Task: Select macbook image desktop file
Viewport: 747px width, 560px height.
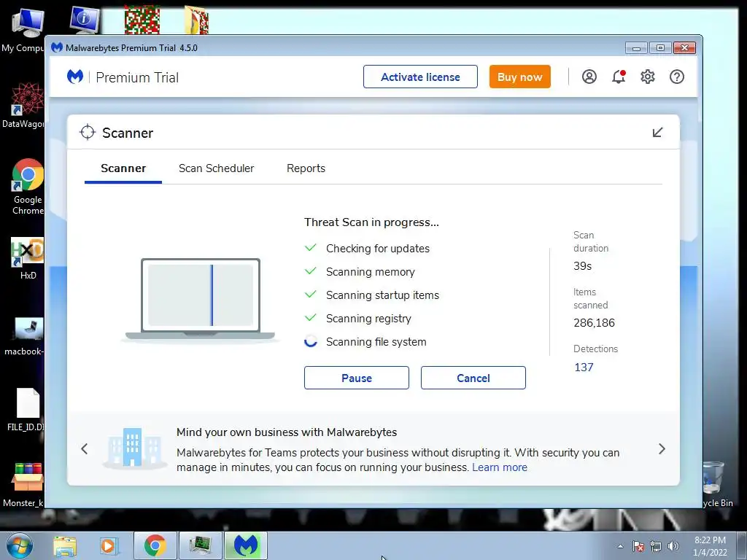Action: click(x=25, y=337)
